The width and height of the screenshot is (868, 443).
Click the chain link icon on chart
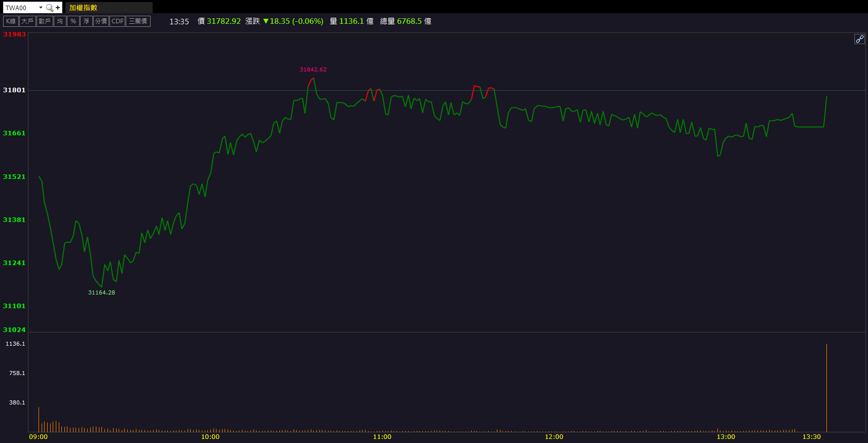tap(859, 39)
